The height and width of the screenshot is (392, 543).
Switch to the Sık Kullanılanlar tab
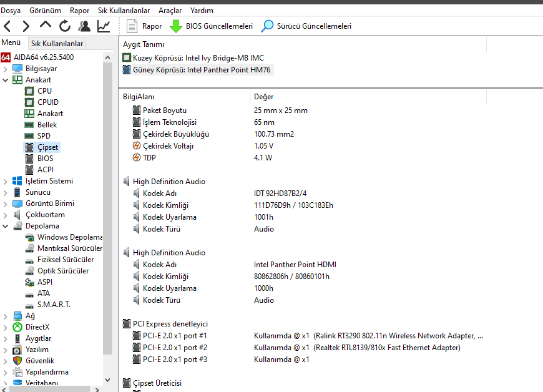(x=57, y=44)
